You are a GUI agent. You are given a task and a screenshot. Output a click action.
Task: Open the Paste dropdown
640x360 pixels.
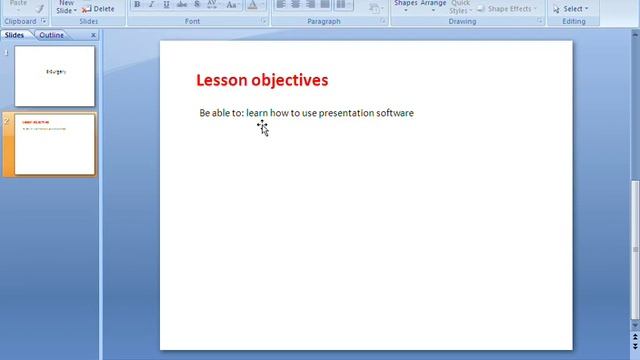pos(18,4)
